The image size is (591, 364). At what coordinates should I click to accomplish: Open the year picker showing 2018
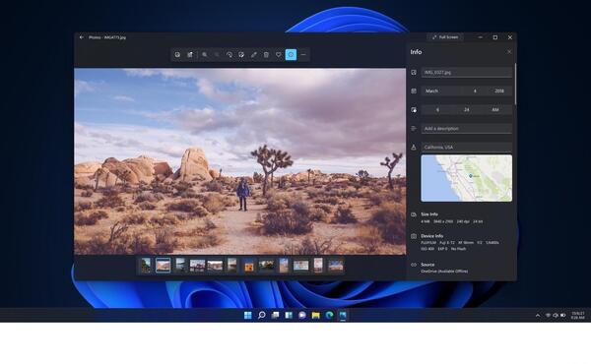click(500, 91)
